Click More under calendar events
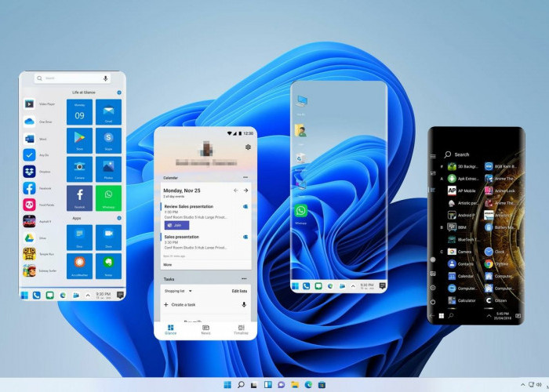The image size is (549, 392). point(168,265)
